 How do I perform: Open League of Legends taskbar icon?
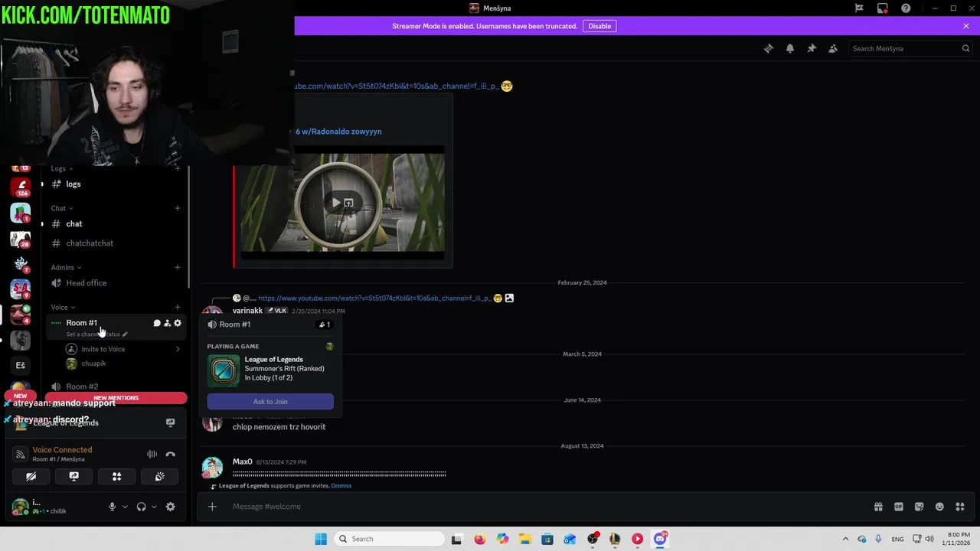point(615,539)
